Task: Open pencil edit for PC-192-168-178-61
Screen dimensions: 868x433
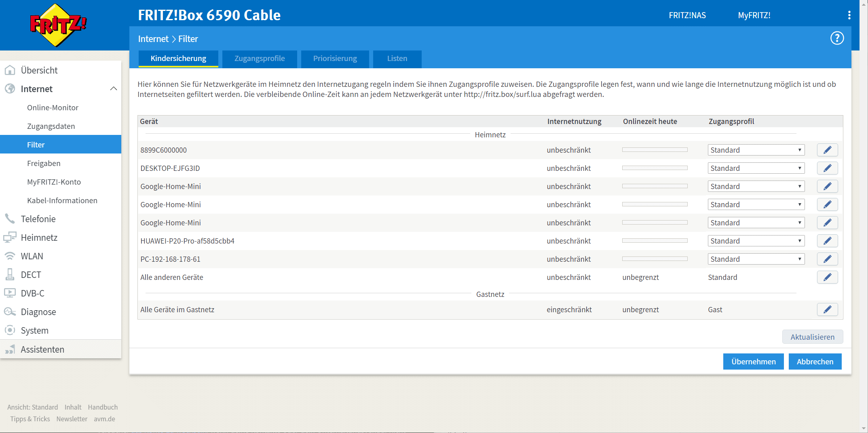Action: point(827,259)
